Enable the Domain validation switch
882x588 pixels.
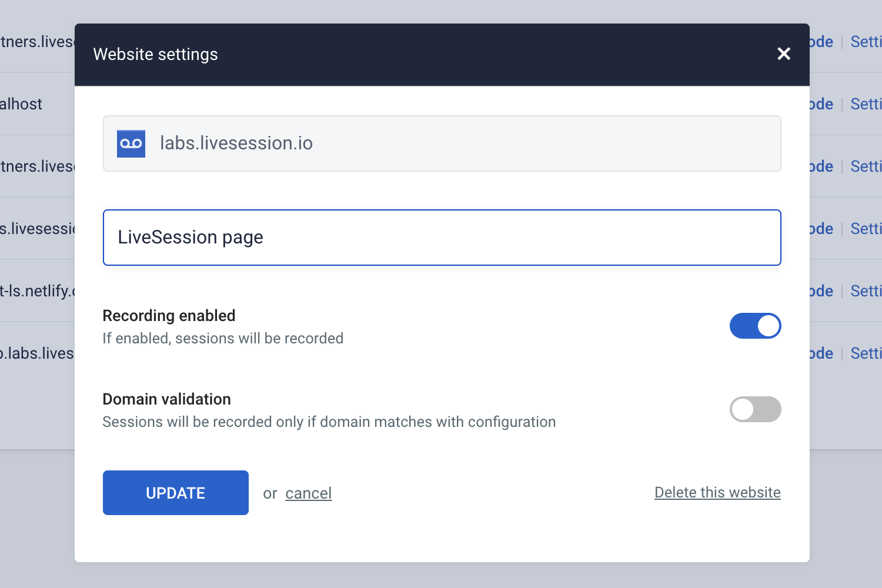(755, 409)
